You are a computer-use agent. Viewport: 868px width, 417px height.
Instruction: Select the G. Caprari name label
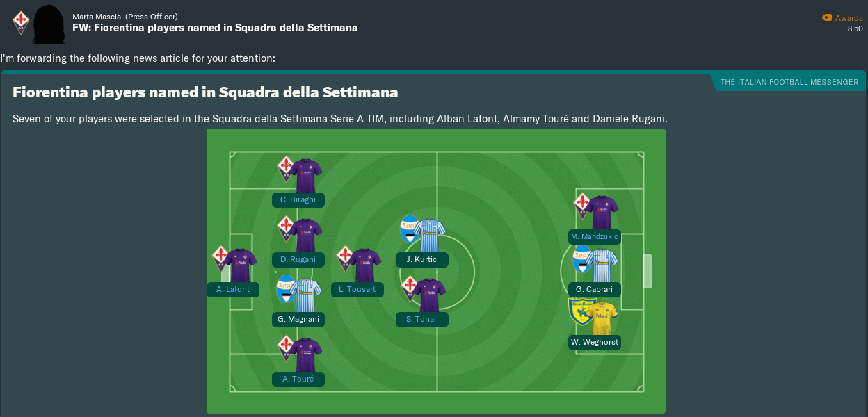click(x=594, y=289)
